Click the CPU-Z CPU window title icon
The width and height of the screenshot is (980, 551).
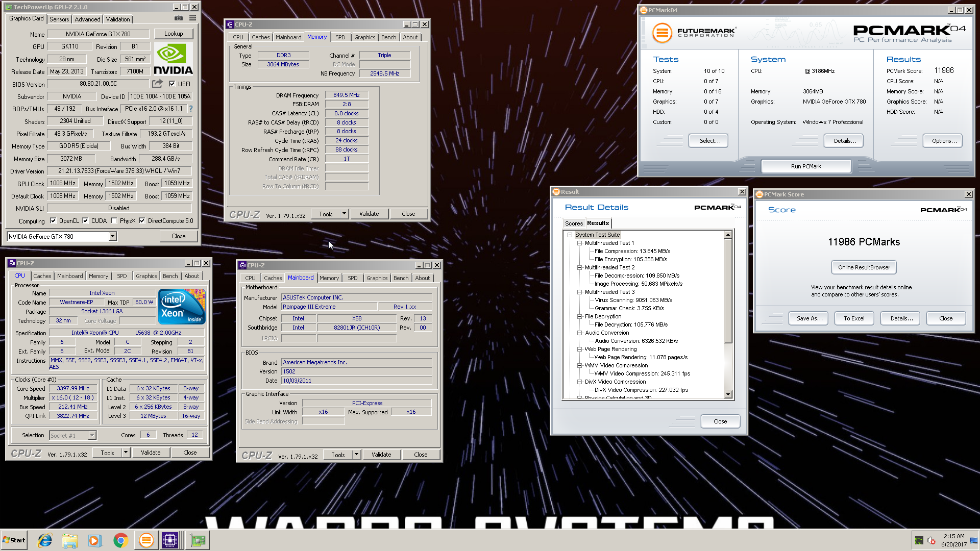pyautogui.click(x=12, y=263)
